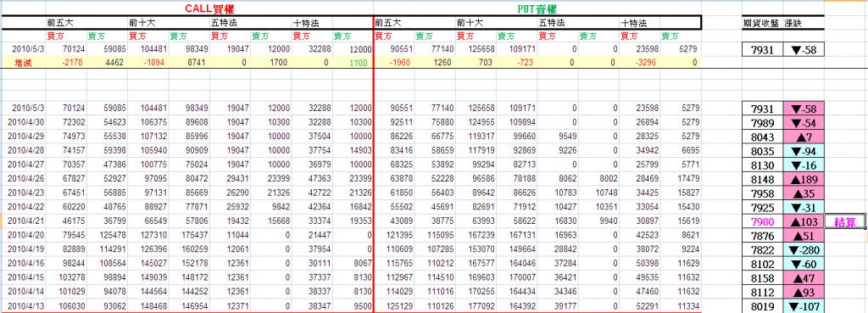Image resolution: width=868 pixels, height=313 pixels.
Task: Select the date cell 2010/4/22
Action: coord(24,207)
